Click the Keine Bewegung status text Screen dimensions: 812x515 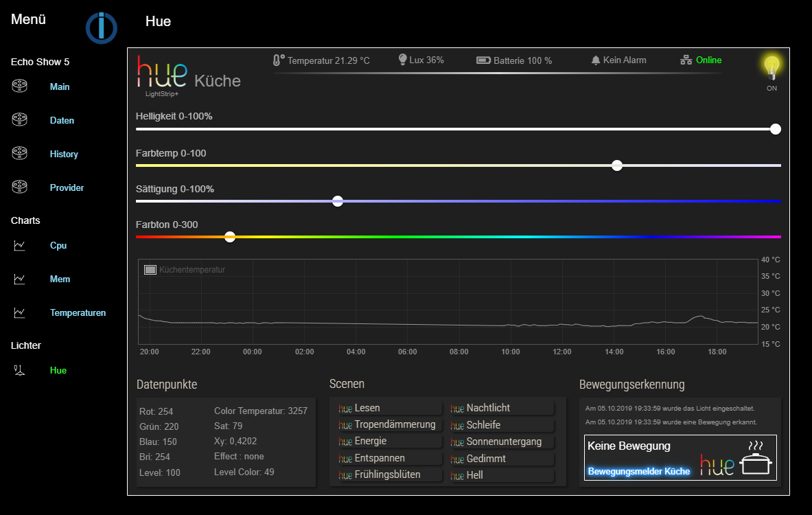pyautogui.click(x=629, y=446)
